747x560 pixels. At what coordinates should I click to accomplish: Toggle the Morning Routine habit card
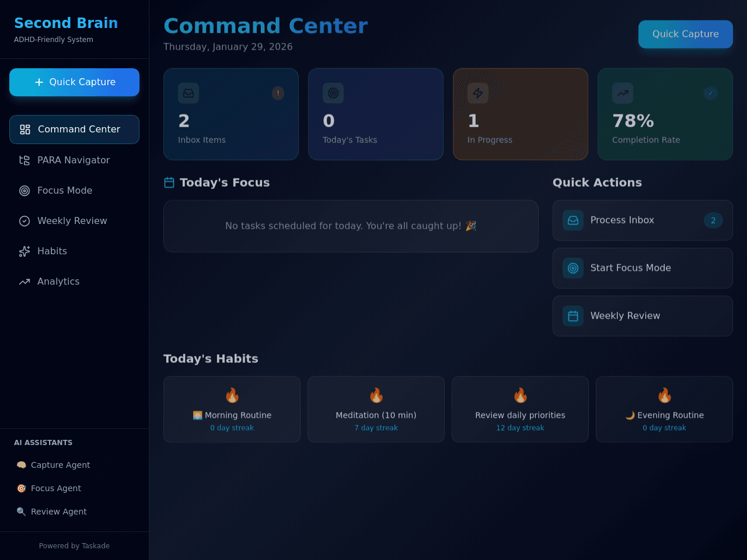point(232,409)
